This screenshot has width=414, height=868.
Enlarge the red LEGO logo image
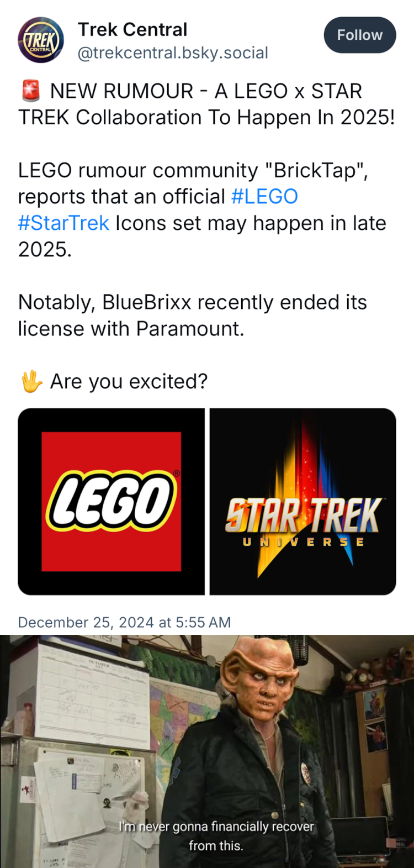pyautogui.click(x=112, y=501)
